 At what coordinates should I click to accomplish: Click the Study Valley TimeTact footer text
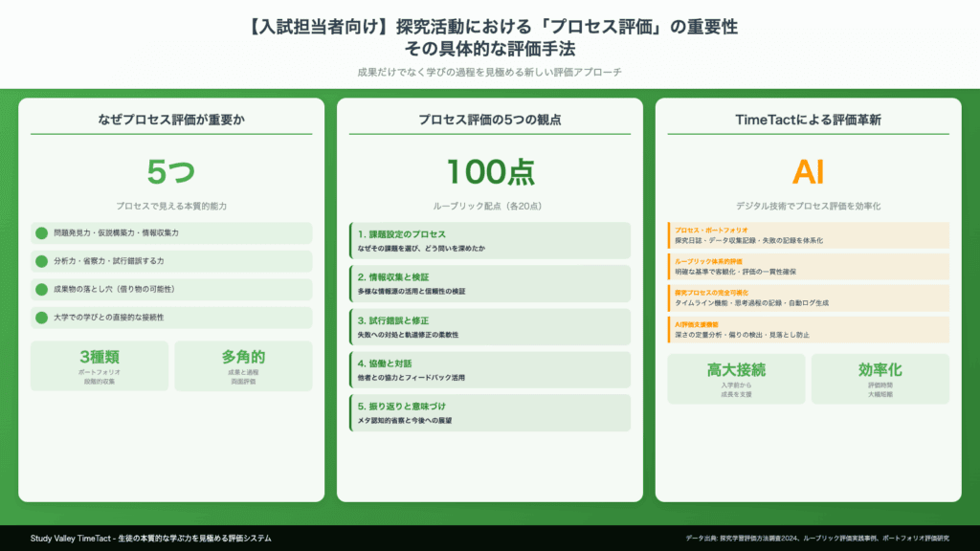pos(150,539)
